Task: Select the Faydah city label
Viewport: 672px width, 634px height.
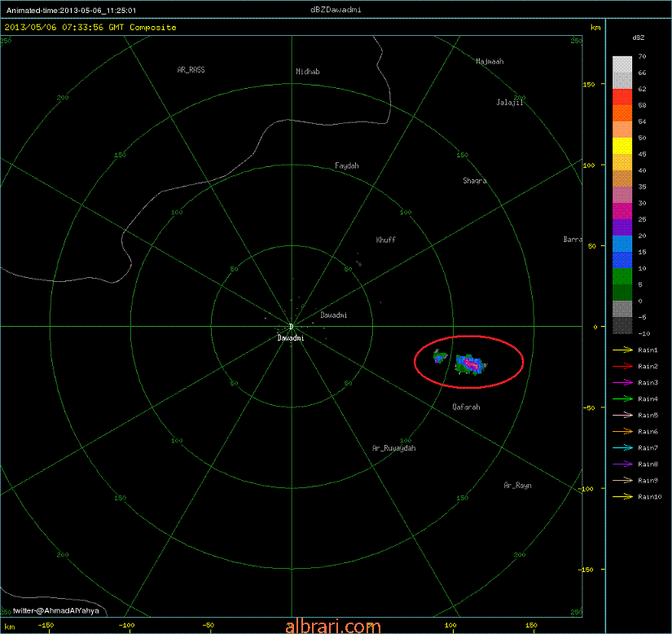Action: 347,165
